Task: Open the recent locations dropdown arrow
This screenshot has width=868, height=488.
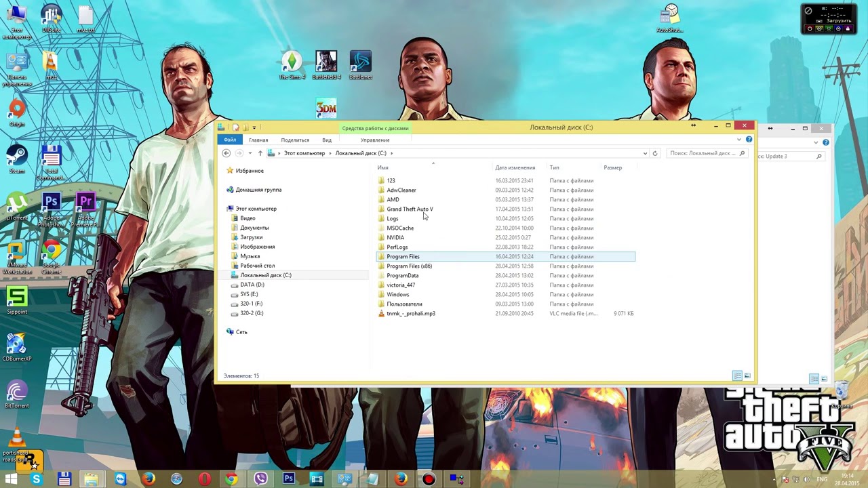Action: [x=249, y=153]
